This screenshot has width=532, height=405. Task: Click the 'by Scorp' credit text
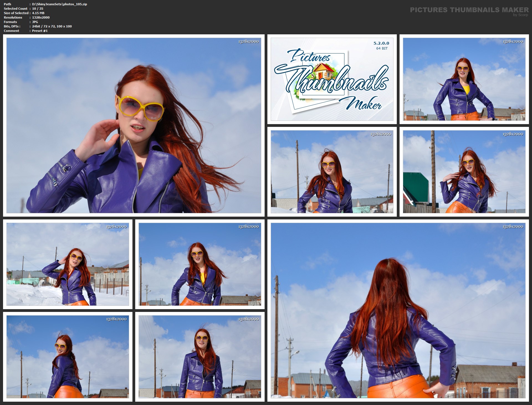pos(520,15)
